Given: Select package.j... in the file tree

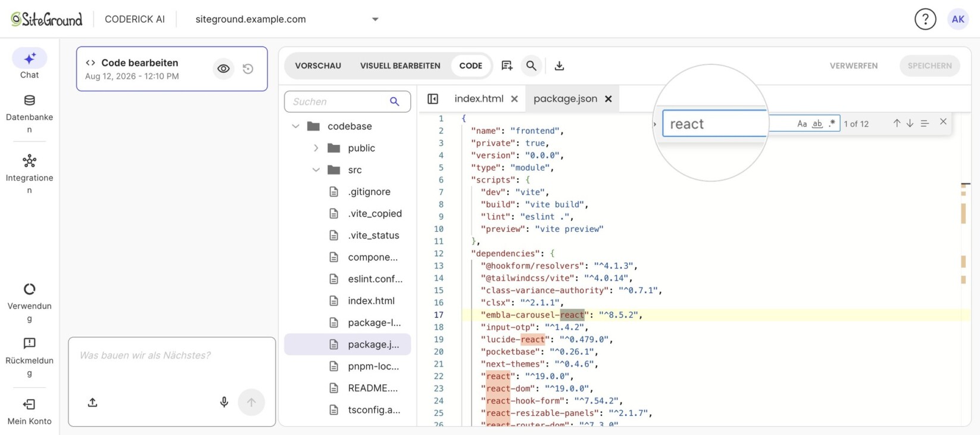Looking at the screenshot, I should click(x=347, y=344).
